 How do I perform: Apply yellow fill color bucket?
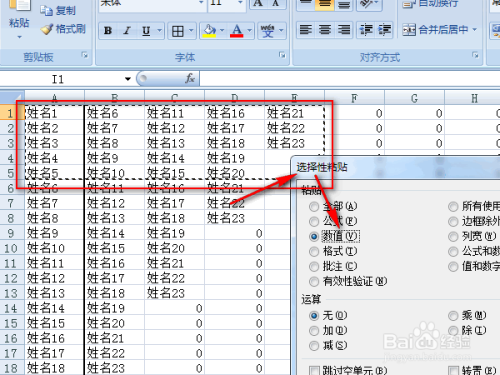(209, 31)
